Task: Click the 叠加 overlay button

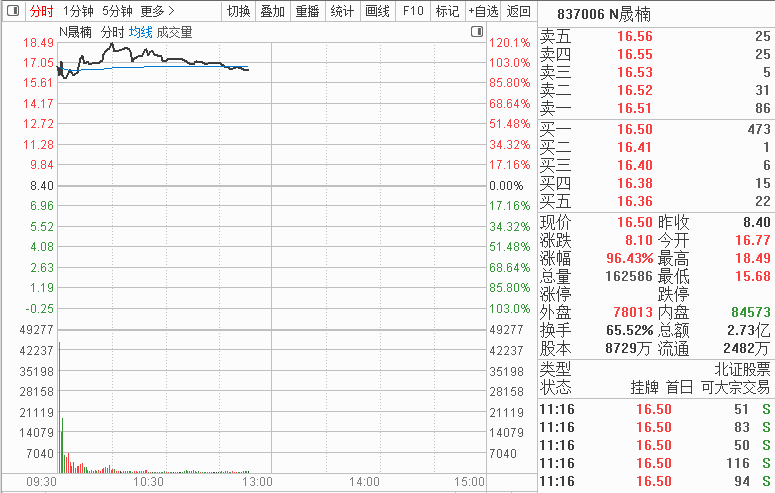Action: pos(273,11)
